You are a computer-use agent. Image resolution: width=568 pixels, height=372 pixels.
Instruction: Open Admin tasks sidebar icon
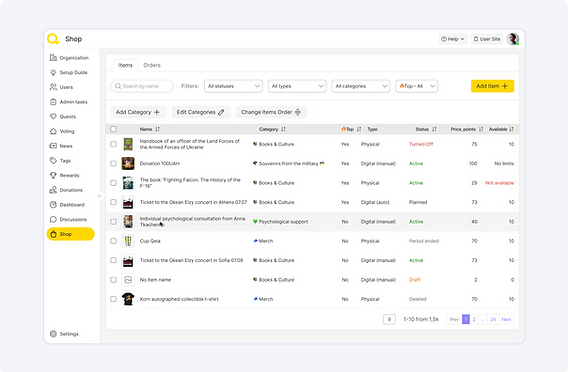[x=53, y=102]
